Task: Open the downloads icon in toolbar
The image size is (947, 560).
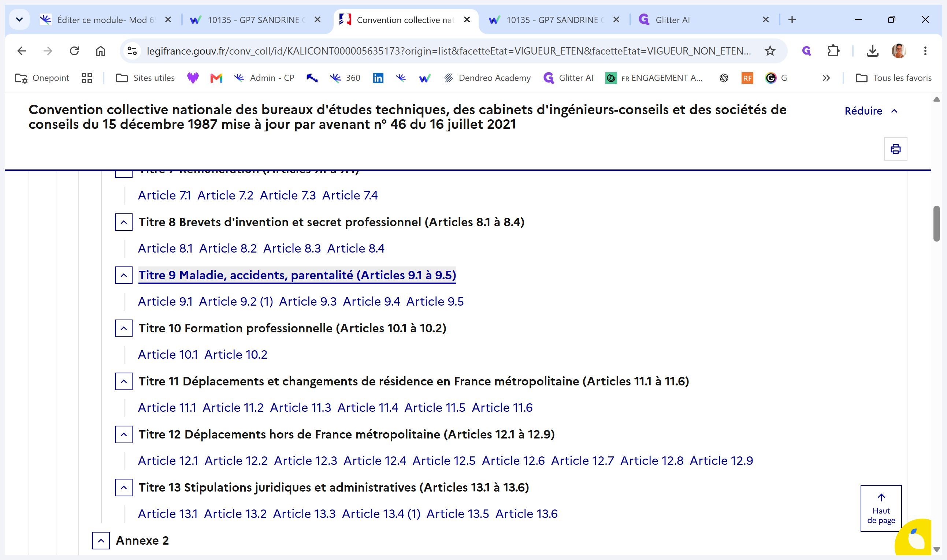Action: click(x=872, y=51)
